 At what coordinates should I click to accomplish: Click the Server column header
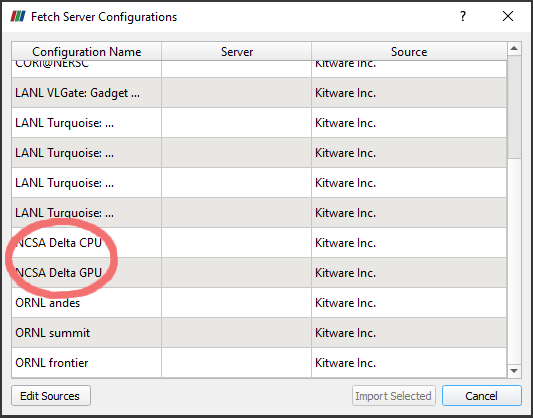click(237, 52)
